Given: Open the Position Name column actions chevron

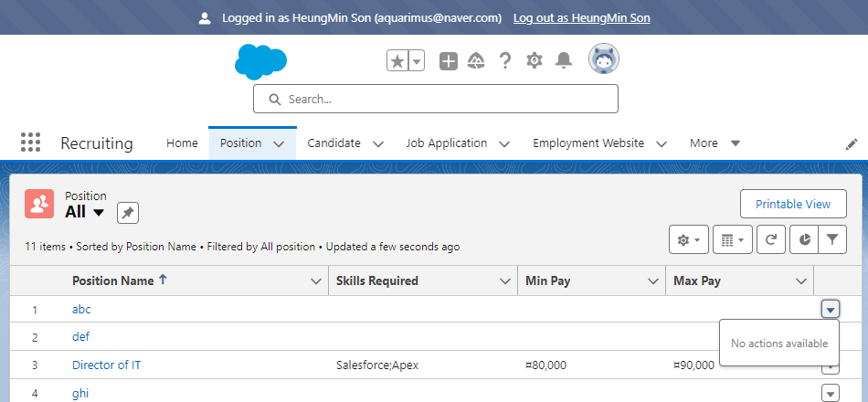Looking at the screenshot, I should (x=316, y=281).
